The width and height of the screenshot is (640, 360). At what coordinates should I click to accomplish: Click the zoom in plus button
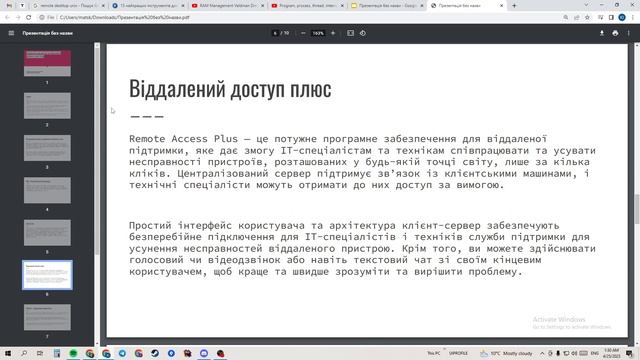[x=333, y=33]
